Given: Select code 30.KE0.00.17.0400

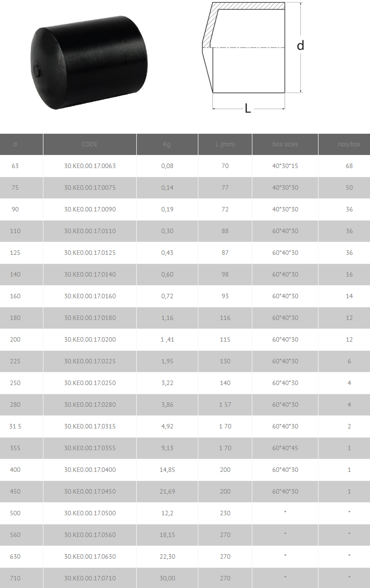Looking at the screenshot, I should point(90,470).
